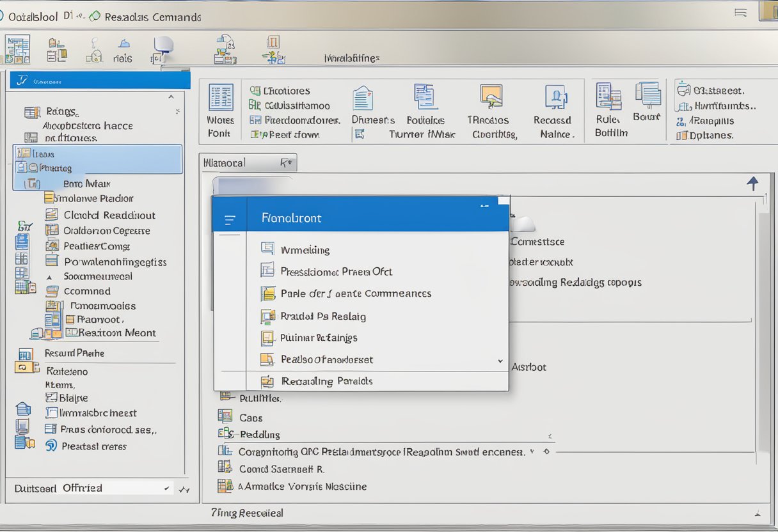Toggle the Pulinar Pefaiings checkbox
This screenshot has height=532, width=778.
267,338
